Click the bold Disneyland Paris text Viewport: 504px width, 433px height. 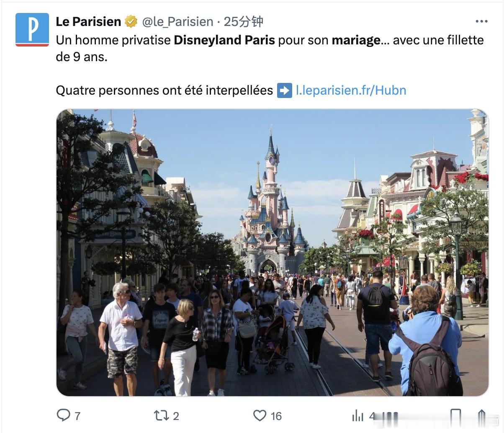pos(224,40)
